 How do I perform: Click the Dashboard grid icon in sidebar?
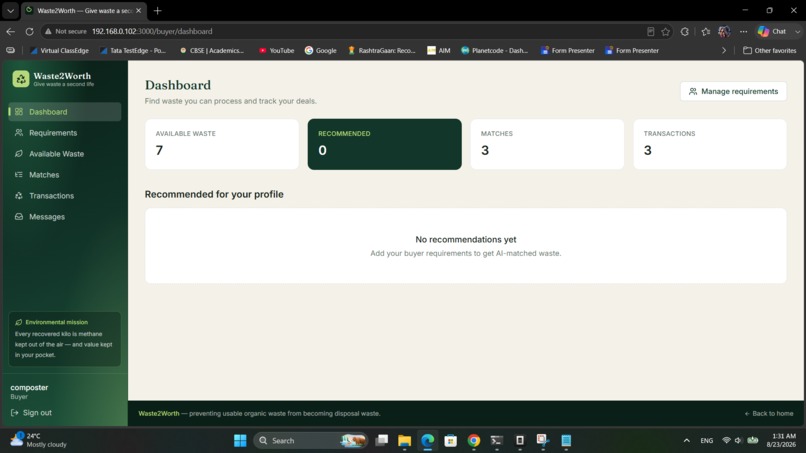[x=19, y=112]
